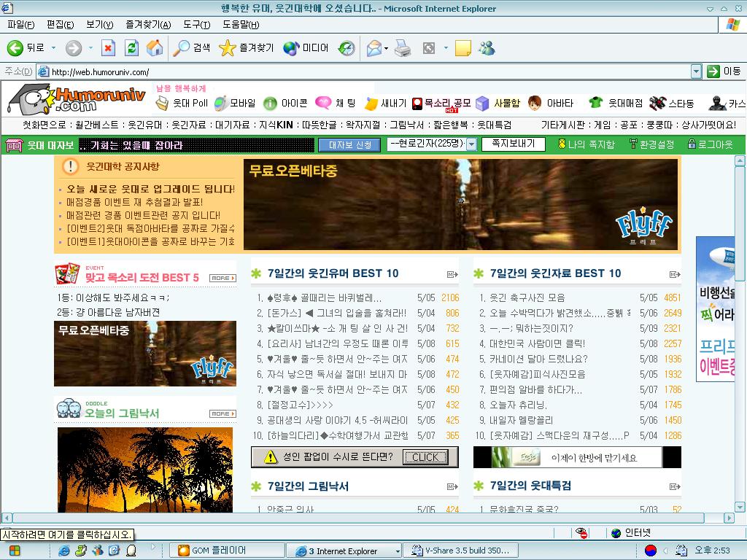Click the IE Back arrow icon
Image resolution: width=747 pixels, height=560 pixels.
[x=15, y=47]
